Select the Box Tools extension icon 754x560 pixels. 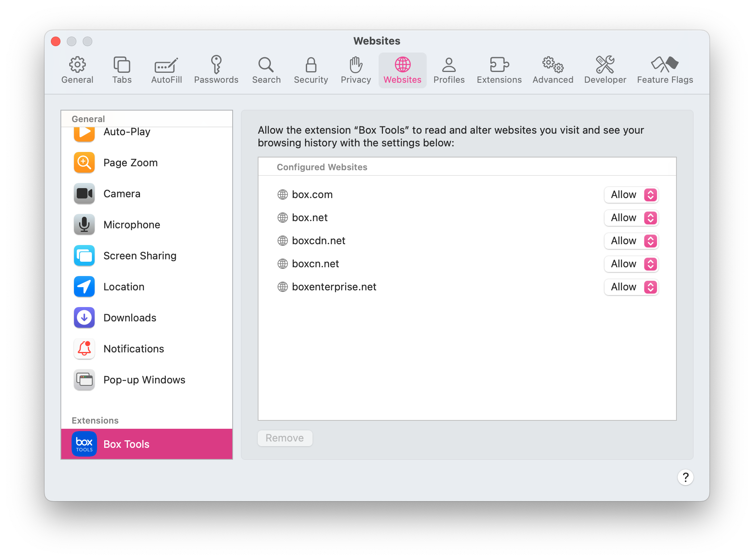pyautogui.click(x=84, y=444)
